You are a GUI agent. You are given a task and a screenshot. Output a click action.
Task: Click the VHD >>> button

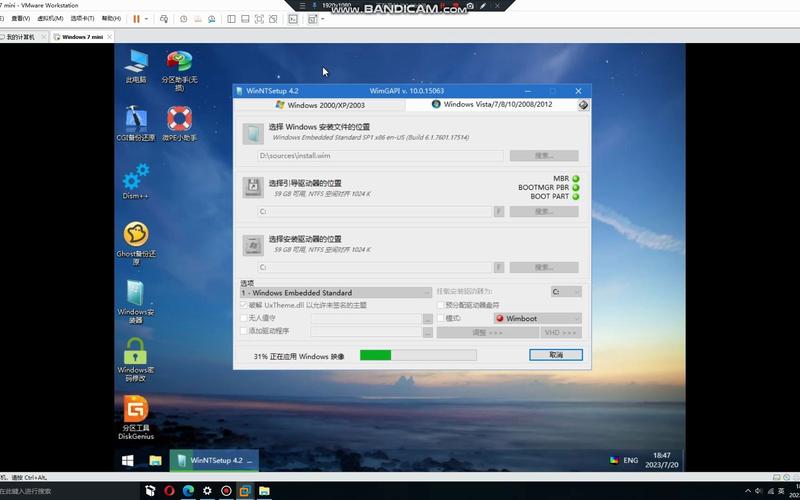[561, 332]
